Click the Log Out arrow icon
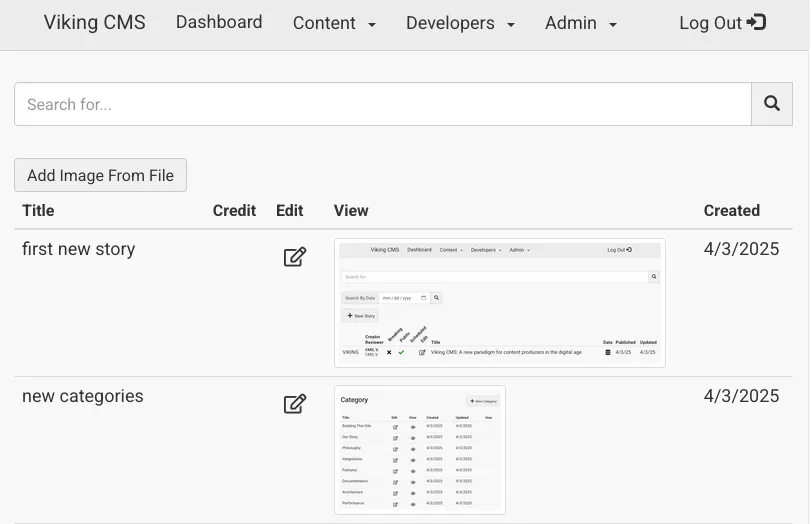 (x=757, y=22)
